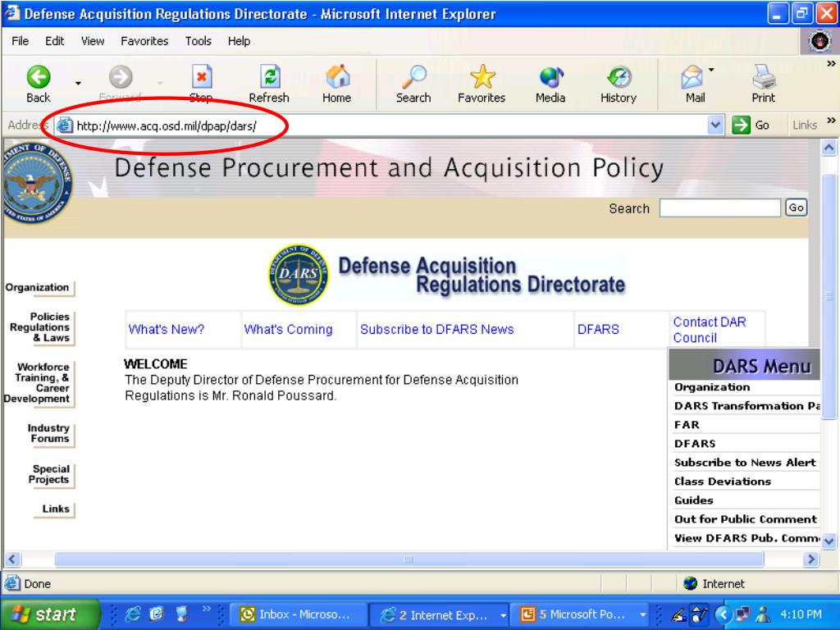Open Special Projects sidebar item
The width and height of the screenshot is (840, 630).
click(48, 474)
